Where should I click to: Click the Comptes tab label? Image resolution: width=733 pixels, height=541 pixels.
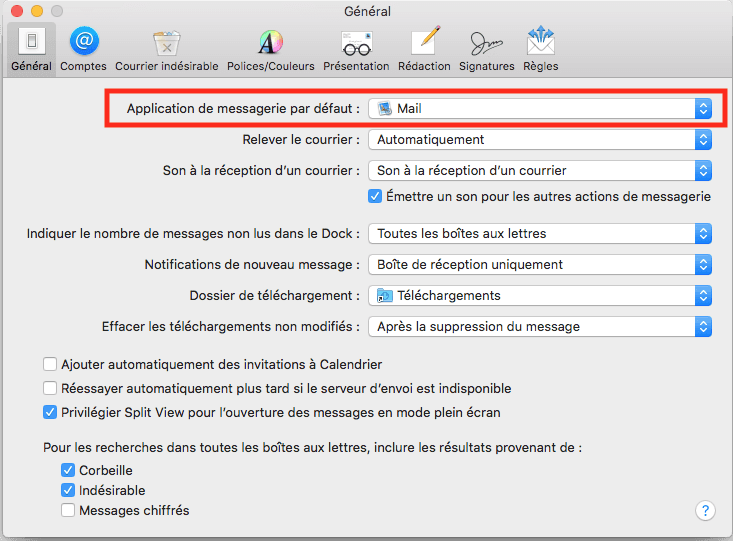point(83,66)
